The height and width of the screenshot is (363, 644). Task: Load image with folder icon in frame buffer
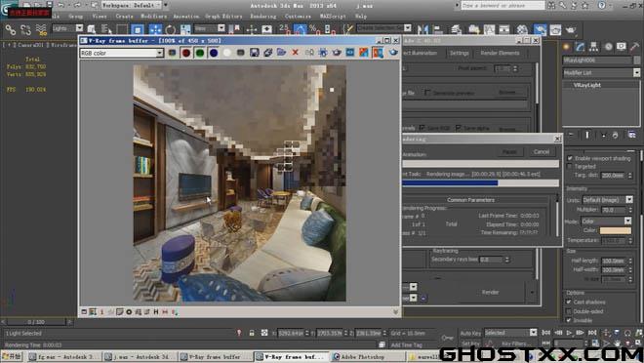pyautogui.click(x=281, y=53)
